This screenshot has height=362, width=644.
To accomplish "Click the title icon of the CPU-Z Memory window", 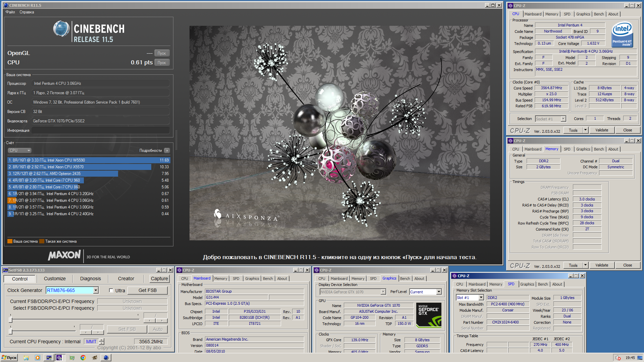I will point(511,141).
